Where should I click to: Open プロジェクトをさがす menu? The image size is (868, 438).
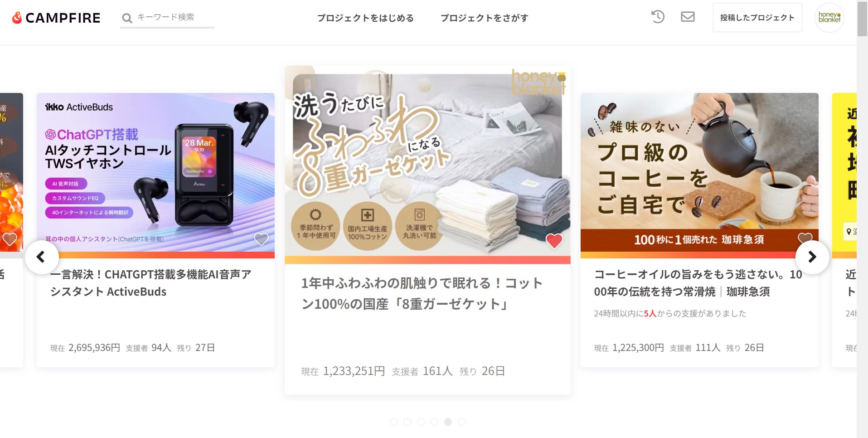[484, 18]
